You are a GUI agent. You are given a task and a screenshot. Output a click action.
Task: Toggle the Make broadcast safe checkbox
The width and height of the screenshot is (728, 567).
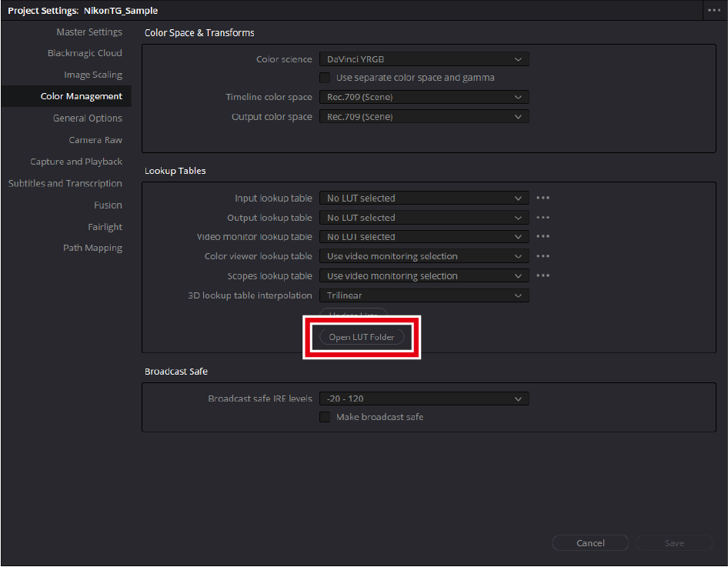325,417
